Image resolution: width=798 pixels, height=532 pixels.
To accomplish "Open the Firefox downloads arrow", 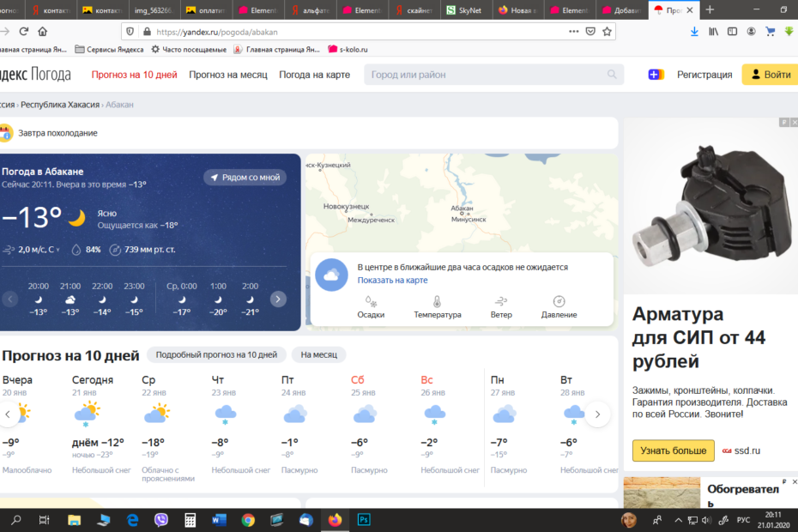I will 694,32.
